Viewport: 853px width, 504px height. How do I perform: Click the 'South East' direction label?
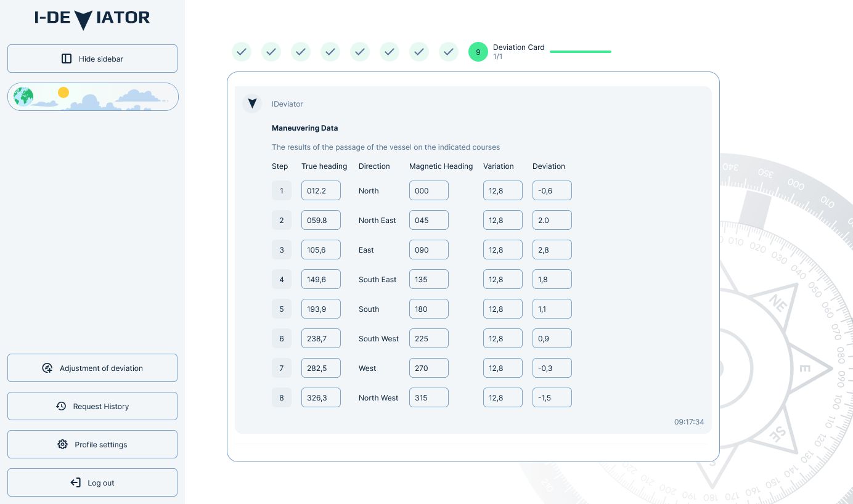pos(378,280)
